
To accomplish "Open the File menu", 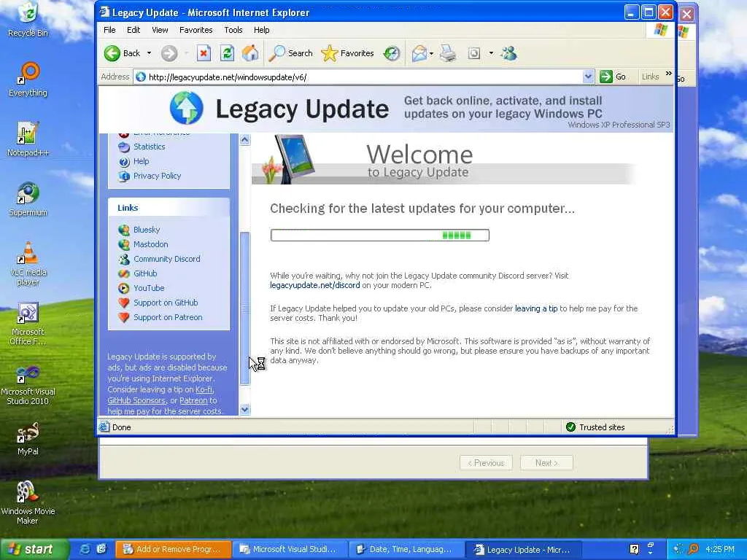I will coord(109,29).
